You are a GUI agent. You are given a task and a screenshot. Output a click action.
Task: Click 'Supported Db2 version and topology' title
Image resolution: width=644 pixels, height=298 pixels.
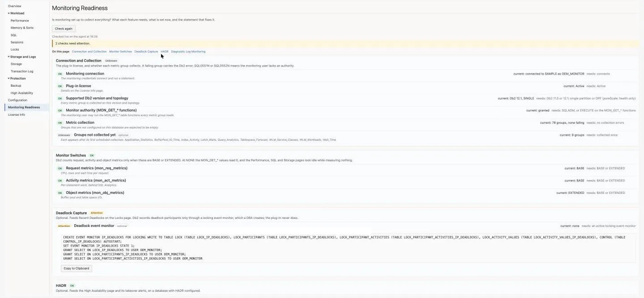point(97,98)
